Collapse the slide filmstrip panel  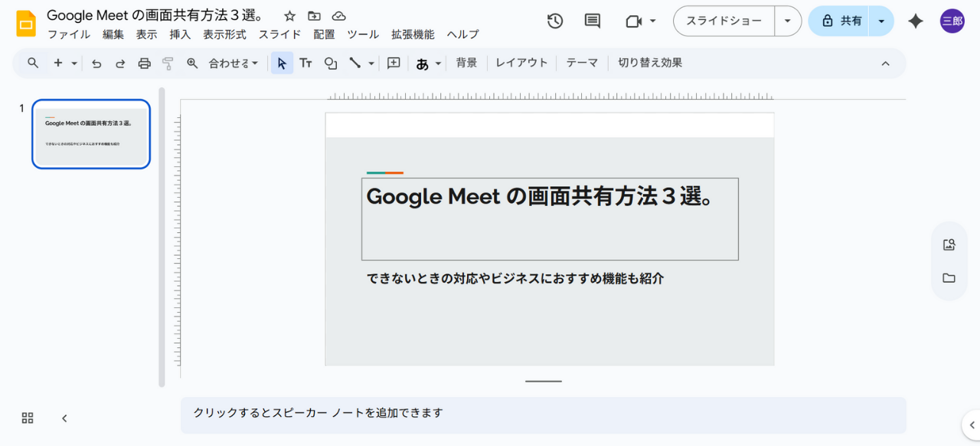pyautogui.click(x=64, y=418)
